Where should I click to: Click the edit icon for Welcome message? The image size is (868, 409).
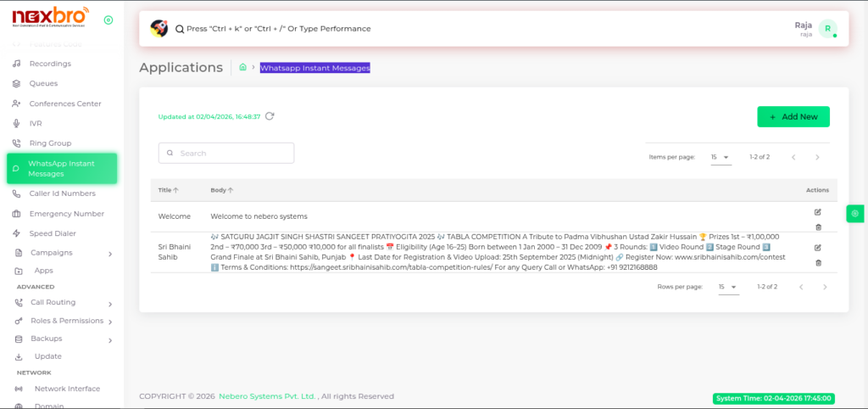click(x=818, y=211)
